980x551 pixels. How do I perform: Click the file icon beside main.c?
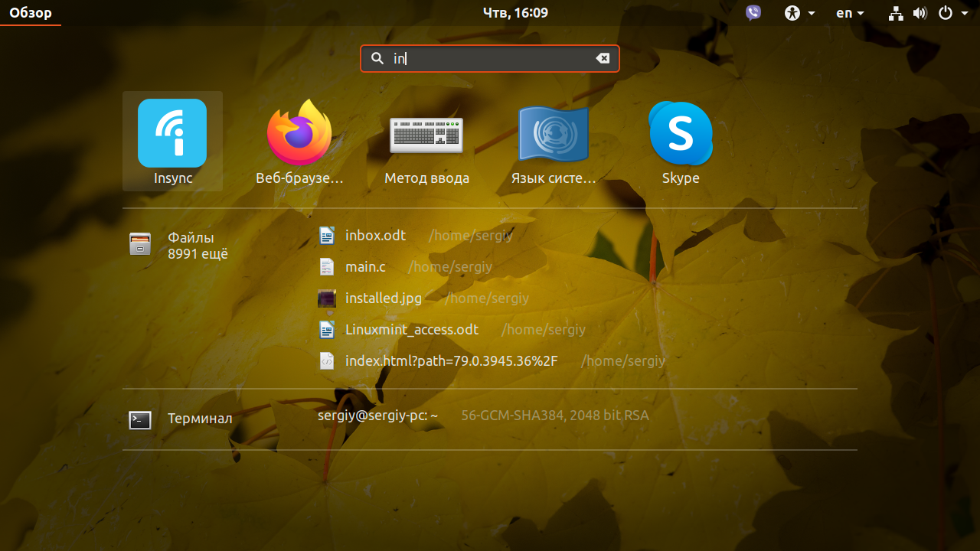(327, 267)
